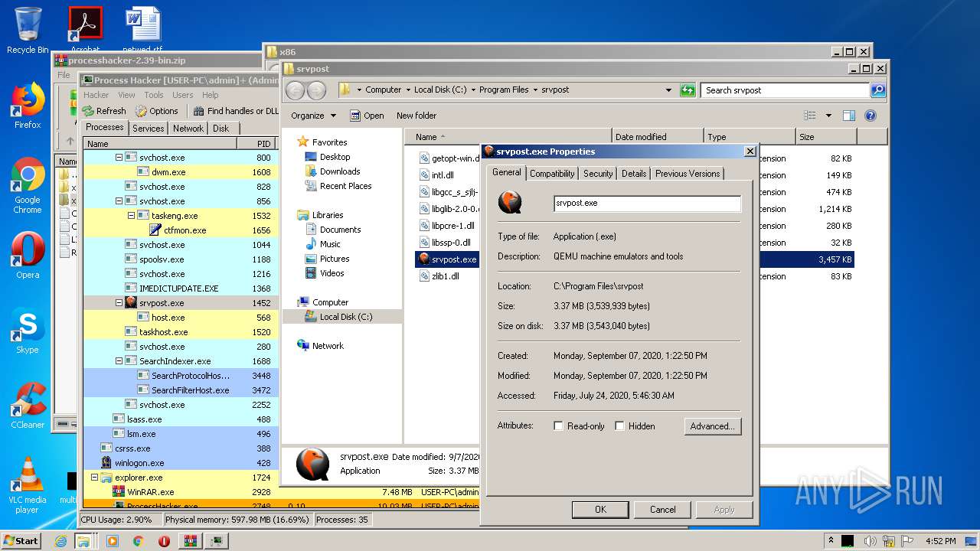
Task: Open Google Chrome desktop shortcut
Action: pyautogui.click(x=28, y=185)
